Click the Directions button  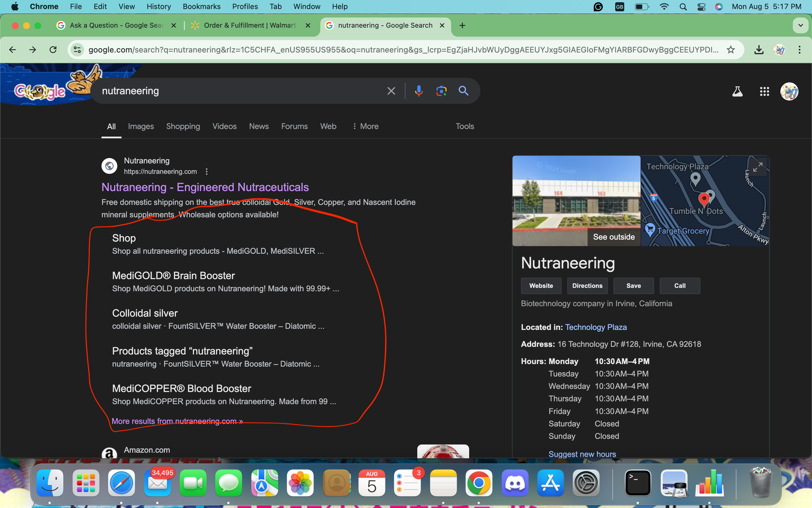coord(587,286)
